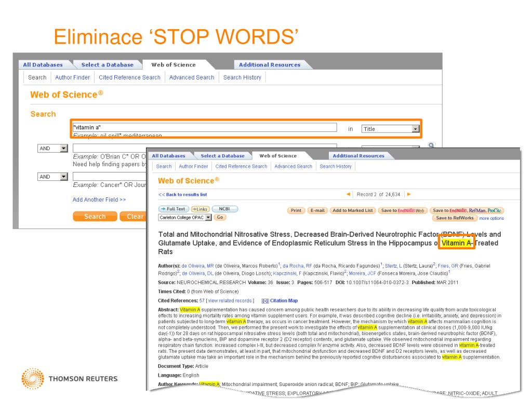Switch to Select a Database tab in back window
This screenshot has height=399, width=532.
click(107, 64)
